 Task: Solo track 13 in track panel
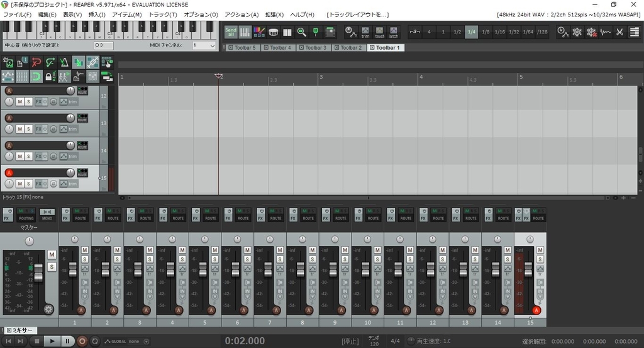28,129
